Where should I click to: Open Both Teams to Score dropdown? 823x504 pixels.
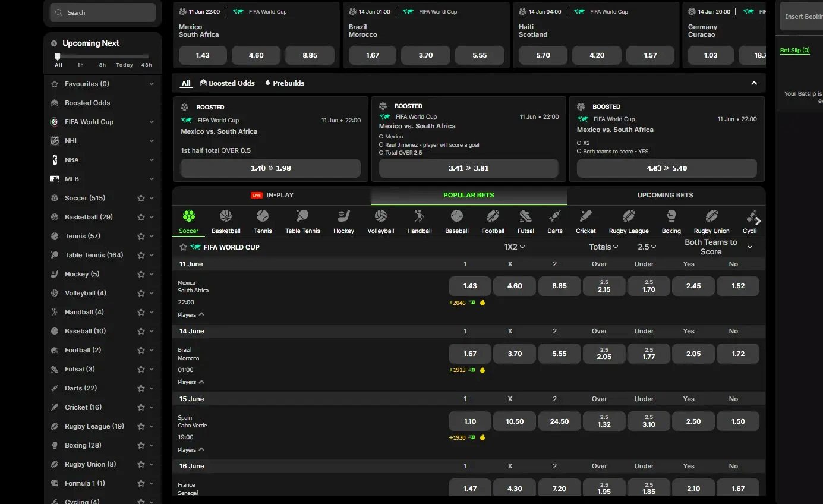click(x=718, y=247)
